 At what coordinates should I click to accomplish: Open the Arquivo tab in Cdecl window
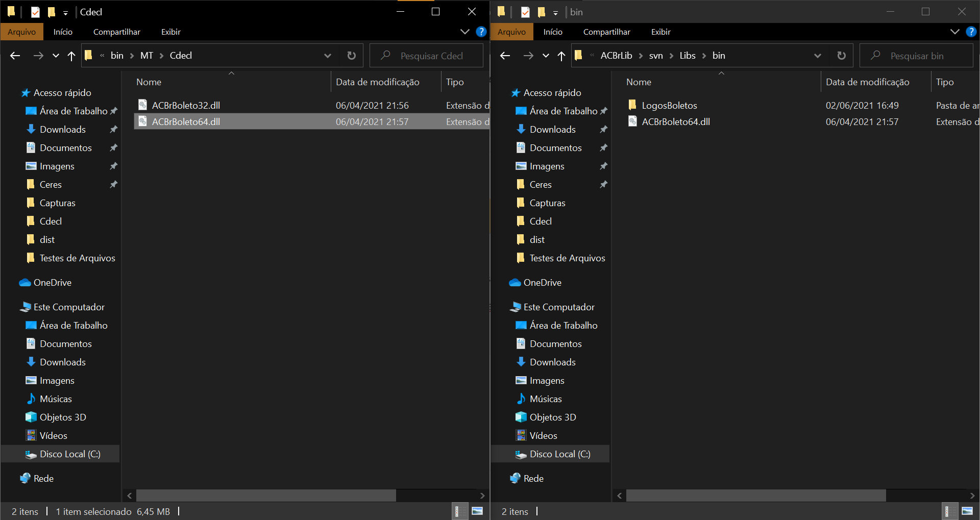coord(22,32)
